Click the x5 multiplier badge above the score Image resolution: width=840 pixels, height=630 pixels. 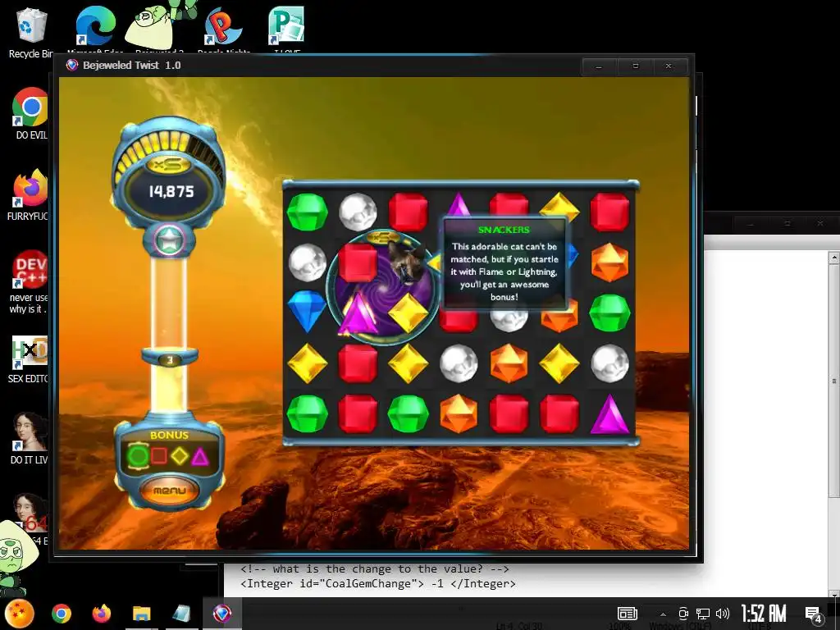point(169,165)
